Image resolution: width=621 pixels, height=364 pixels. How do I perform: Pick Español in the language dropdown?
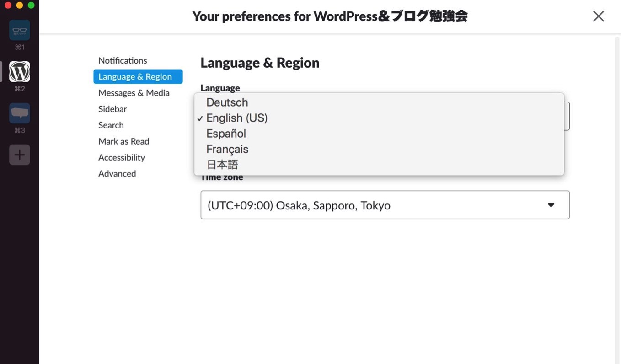coord(379,134)
